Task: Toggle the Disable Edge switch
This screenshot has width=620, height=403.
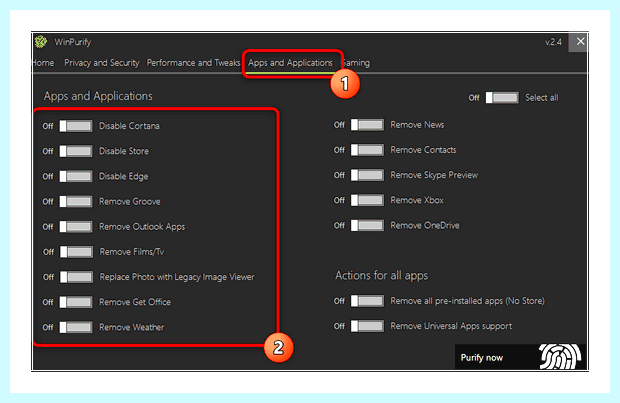Action: point(76,176)
